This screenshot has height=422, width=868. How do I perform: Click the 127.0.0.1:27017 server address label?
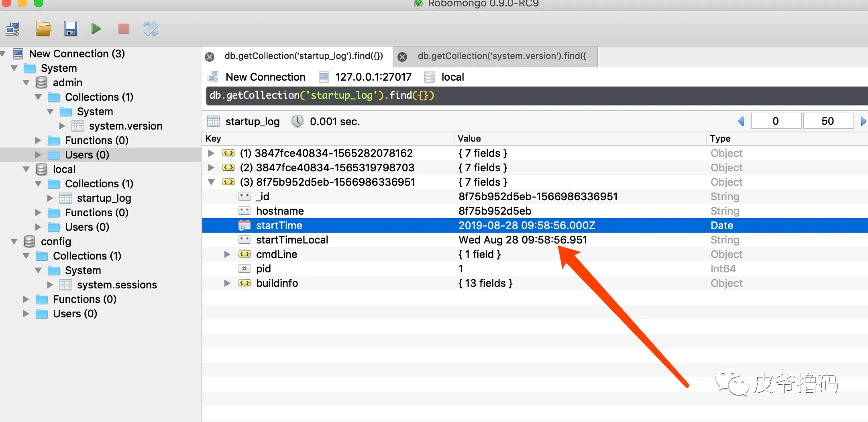373,77
